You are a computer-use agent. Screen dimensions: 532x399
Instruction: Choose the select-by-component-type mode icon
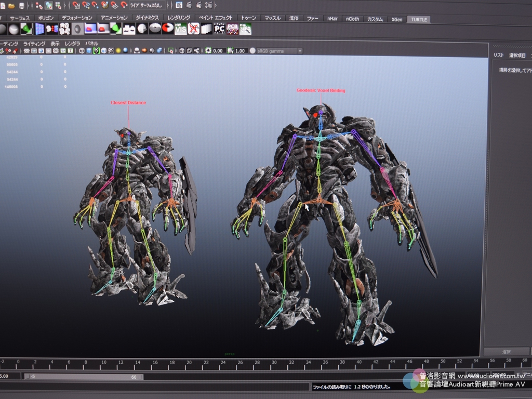[x=58, y=5]
